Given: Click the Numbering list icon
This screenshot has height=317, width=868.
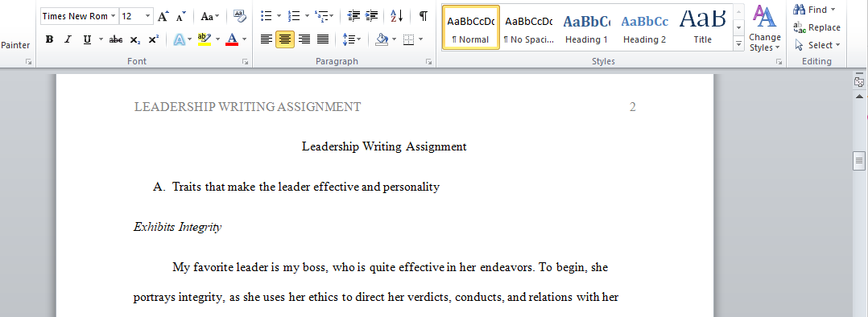Looking at the screenshot, I should coord(295,16).
